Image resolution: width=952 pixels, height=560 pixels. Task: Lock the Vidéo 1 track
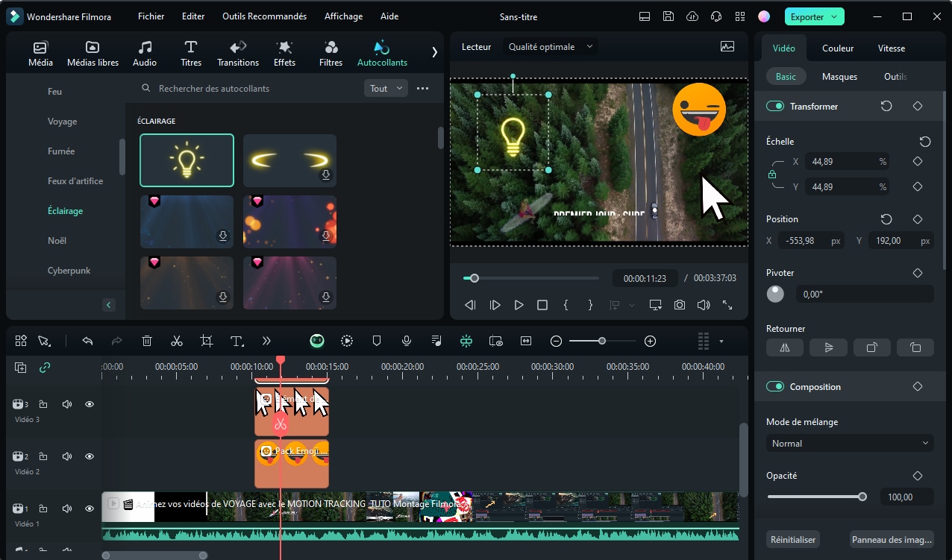[x=43, y=509]
